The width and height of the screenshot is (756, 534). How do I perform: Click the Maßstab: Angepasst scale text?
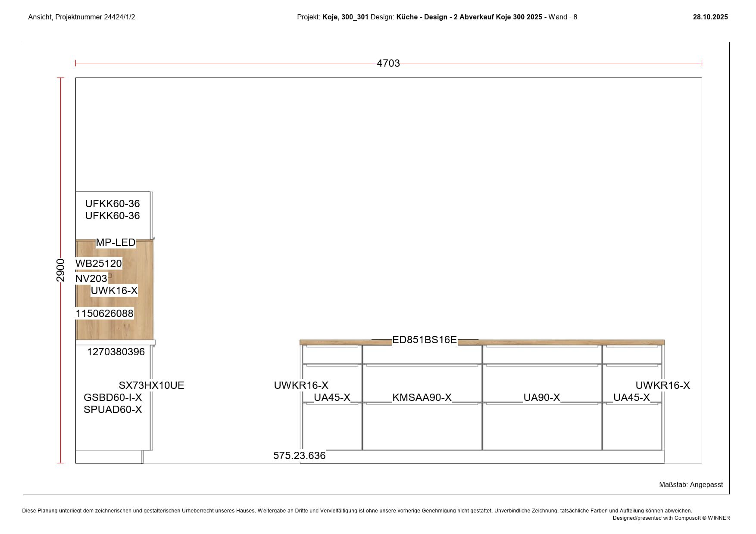click(691, 485)
